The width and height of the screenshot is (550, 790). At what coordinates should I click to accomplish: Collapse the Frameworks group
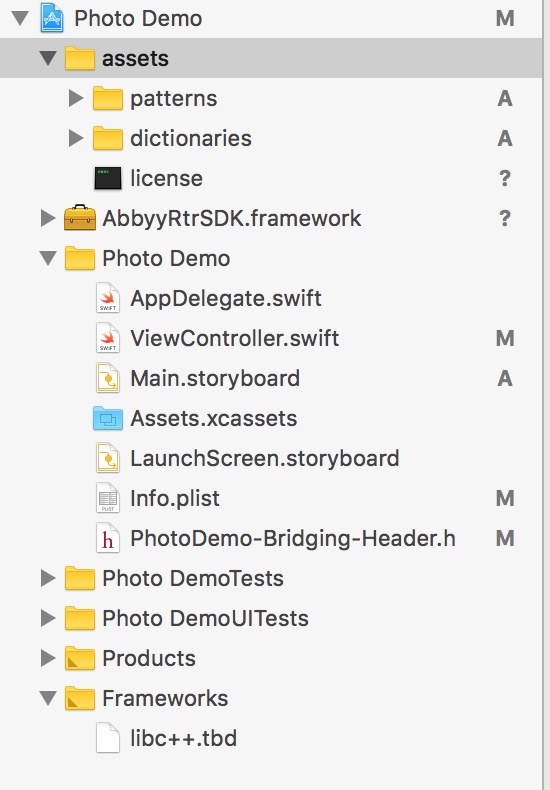click(48, 698)
